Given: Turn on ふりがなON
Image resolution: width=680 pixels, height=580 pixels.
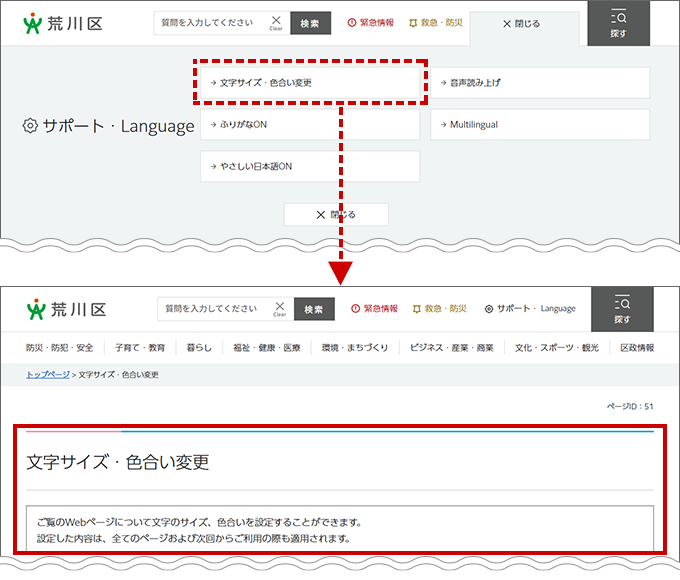Looking at the screenshot, I should click(310, 125).
